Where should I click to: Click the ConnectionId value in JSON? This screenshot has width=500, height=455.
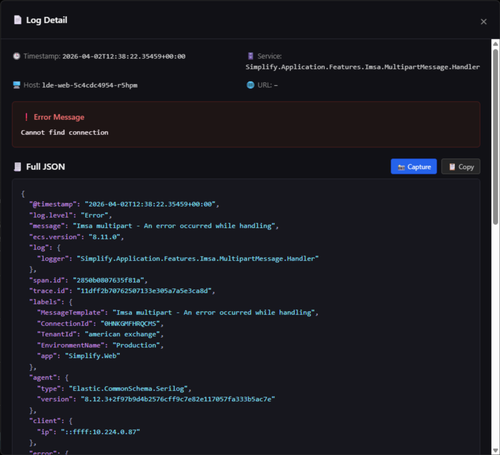[130, 324]
